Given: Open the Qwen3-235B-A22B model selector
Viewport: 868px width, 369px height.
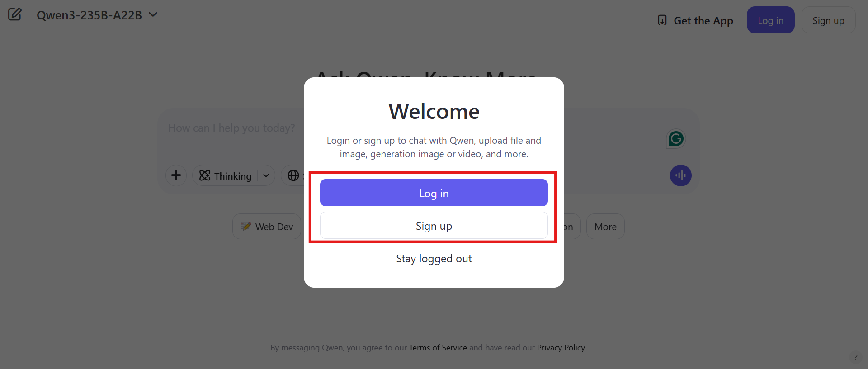Looking at the screenshot, I should pyautogui.click(x=97, y=15).
